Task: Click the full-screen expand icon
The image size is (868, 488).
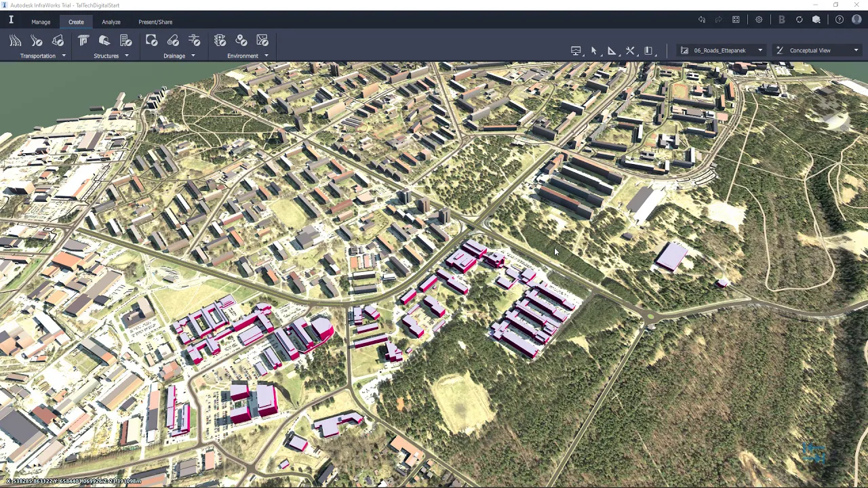Action: 736,20
